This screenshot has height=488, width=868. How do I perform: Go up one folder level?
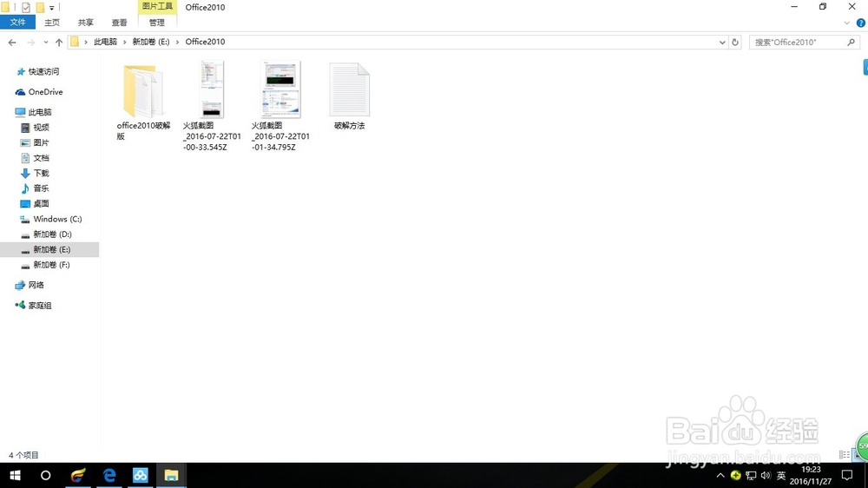pos(59,42)
